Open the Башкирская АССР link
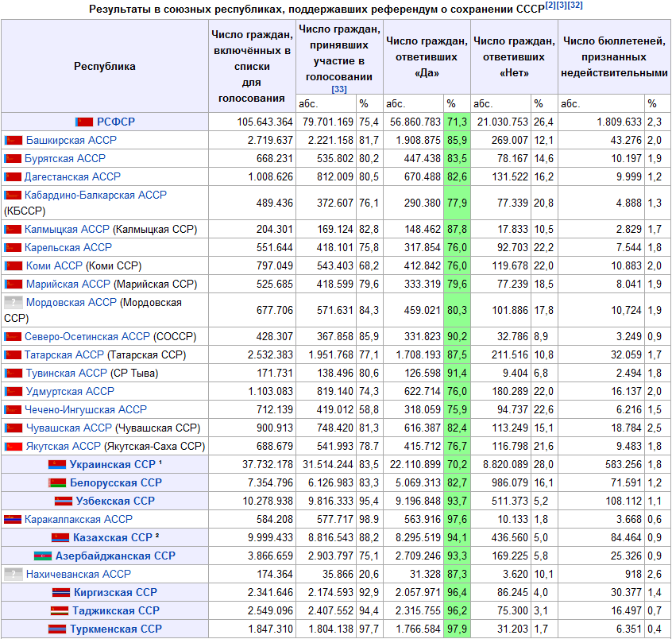Viewport: 672px width, 639px height. point(71,140)
